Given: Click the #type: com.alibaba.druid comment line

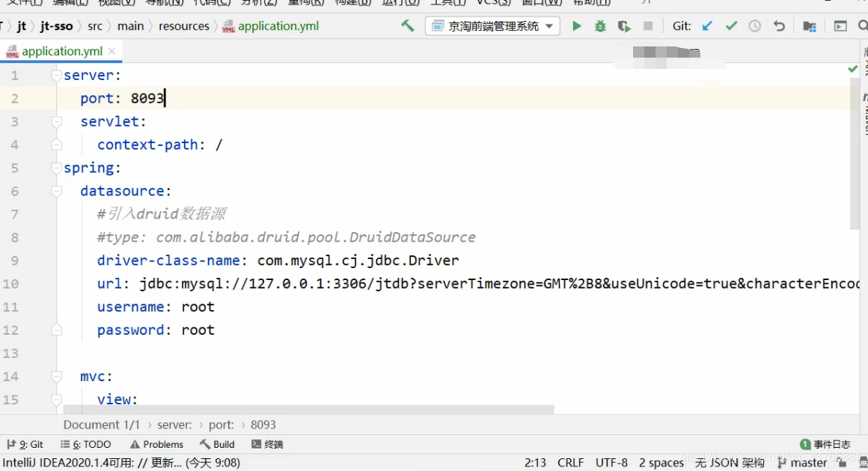Looking at the screenshot, I should coord(286,237).
